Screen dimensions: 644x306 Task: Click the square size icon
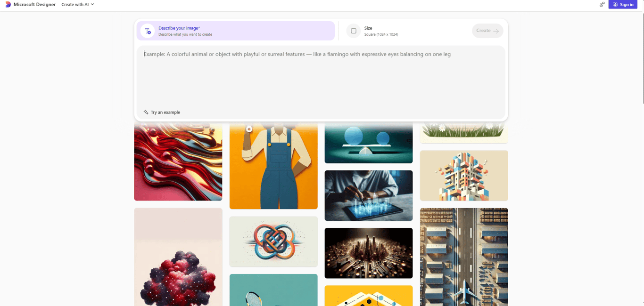pyautogui.click(x=354, y=31)
